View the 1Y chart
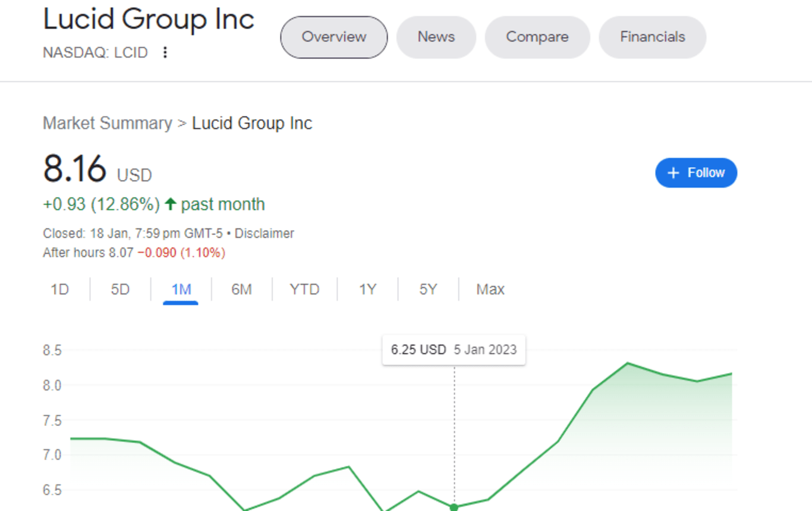Image resolution: width=812 pixels, height=511 pixels. (367, 289)
